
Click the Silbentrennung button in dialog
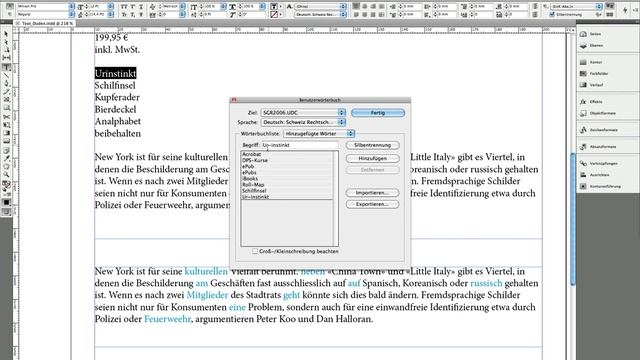pos(373,145)
